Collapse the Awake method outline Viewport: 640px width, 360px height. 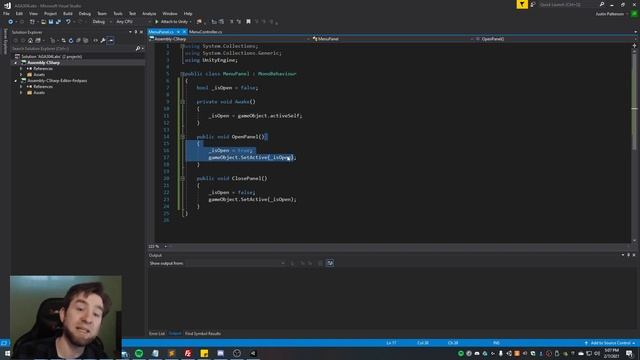click(x=182, y=102)
